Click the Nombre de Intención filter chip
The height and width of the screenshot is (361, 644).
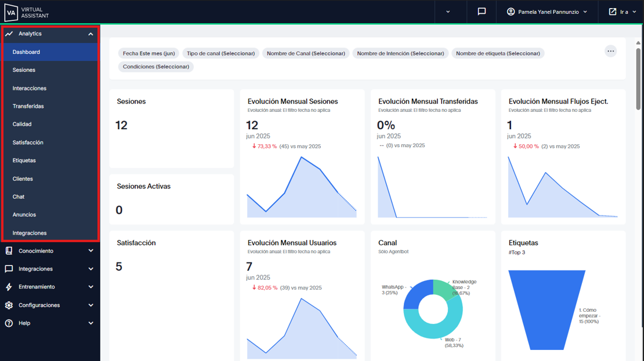point(400,53)
